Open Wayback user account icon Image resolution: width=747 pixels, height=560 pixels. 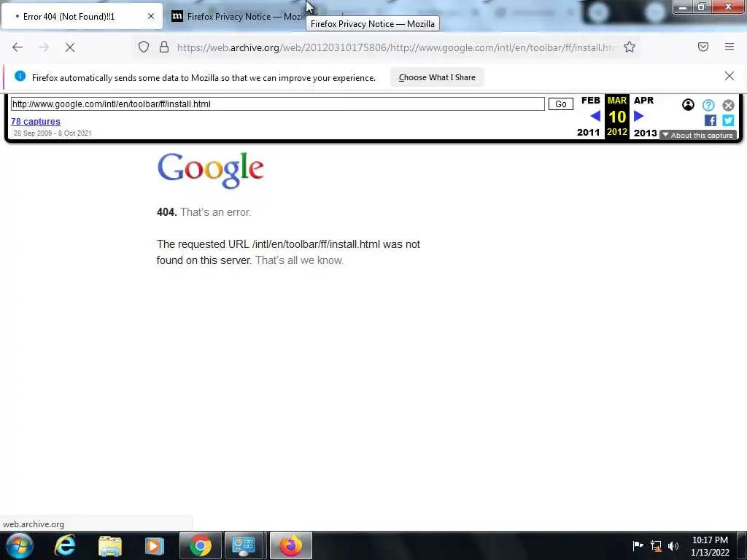click(x=688, y=105)
